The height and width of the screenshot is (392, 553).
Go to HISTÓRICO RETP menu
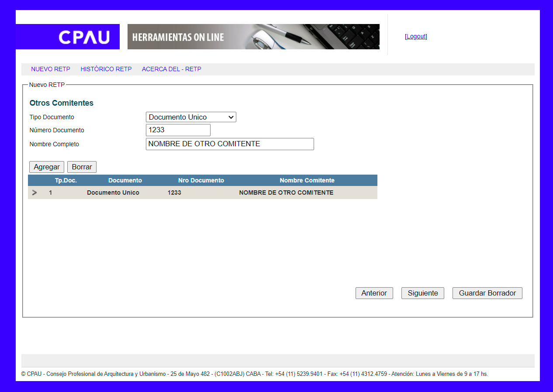click(x=106, y=69)
